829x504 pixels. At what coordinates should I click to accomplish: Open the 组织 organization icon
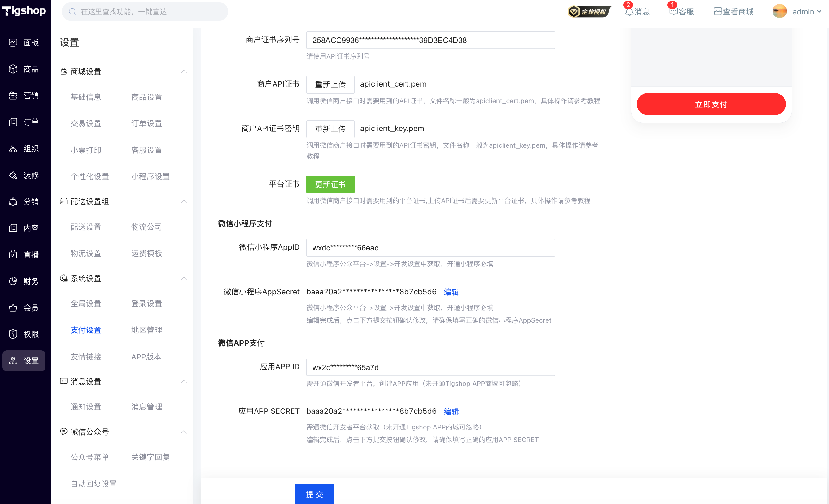coord(13,149)
